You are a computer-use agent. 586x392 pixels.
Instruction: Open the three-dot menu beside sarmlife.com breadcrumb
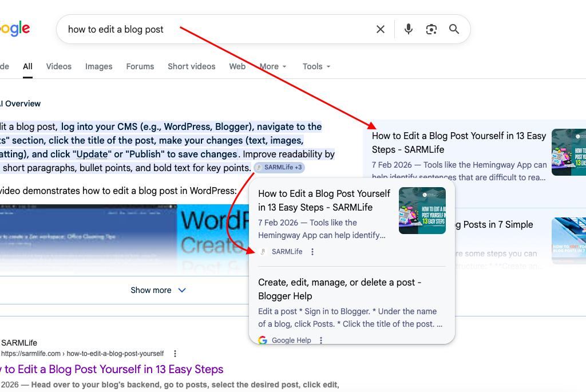175,354
